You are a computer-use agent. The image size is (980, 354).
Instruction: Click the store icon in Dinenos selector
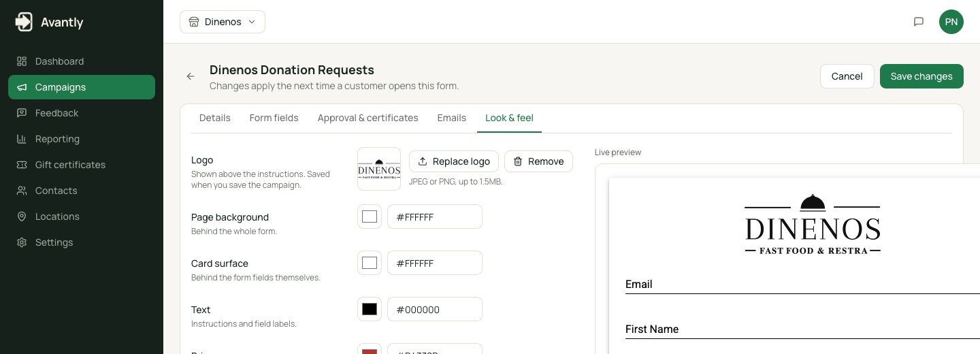point(194,22)
